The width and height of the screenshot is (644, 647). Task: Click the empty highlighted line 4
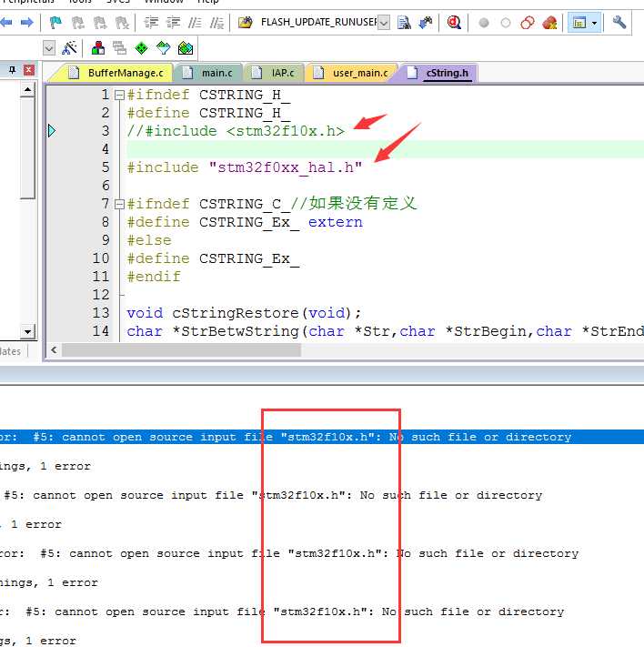coord(386,149)
